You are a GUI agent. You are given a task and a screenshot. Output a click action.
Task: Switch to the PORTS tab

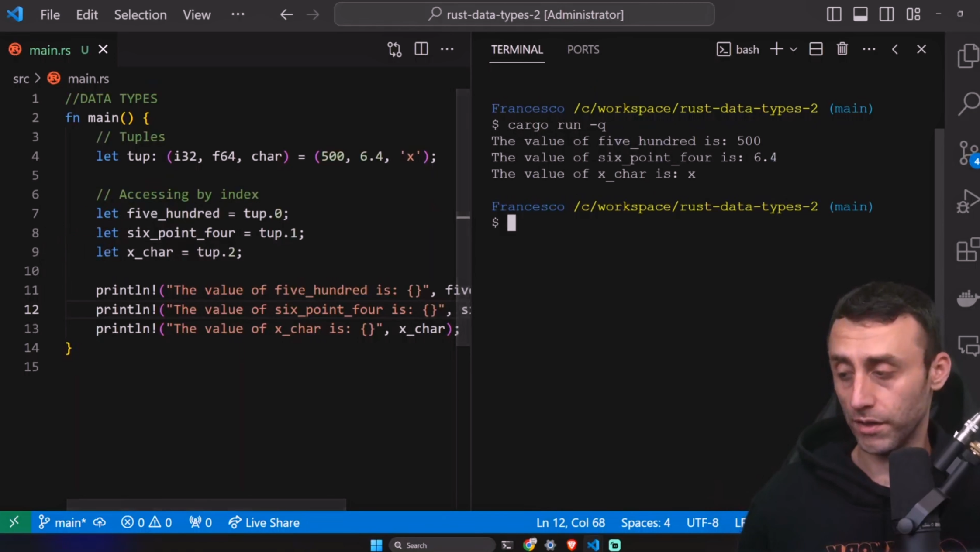click(x=583, y=49)
